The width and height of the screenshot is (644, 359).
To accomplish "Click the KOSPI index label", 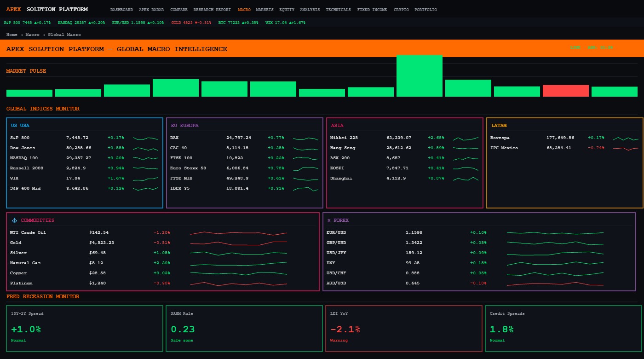I will pos(337,168).
